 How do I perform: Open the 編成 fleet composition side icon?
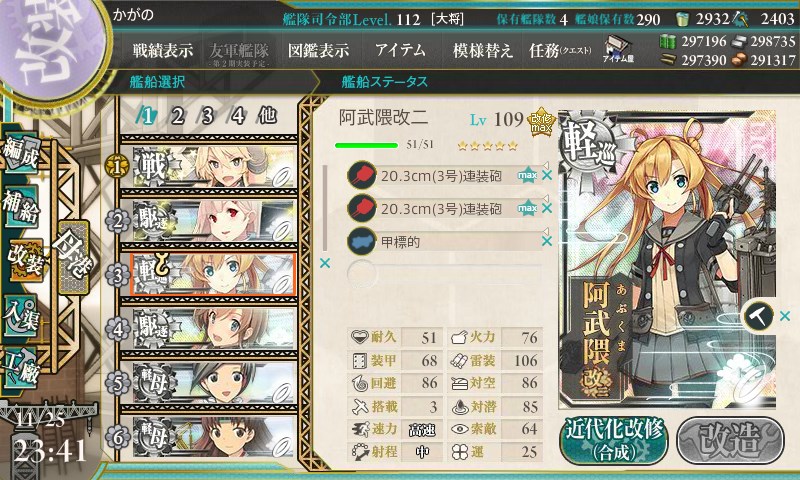(21, 153)
